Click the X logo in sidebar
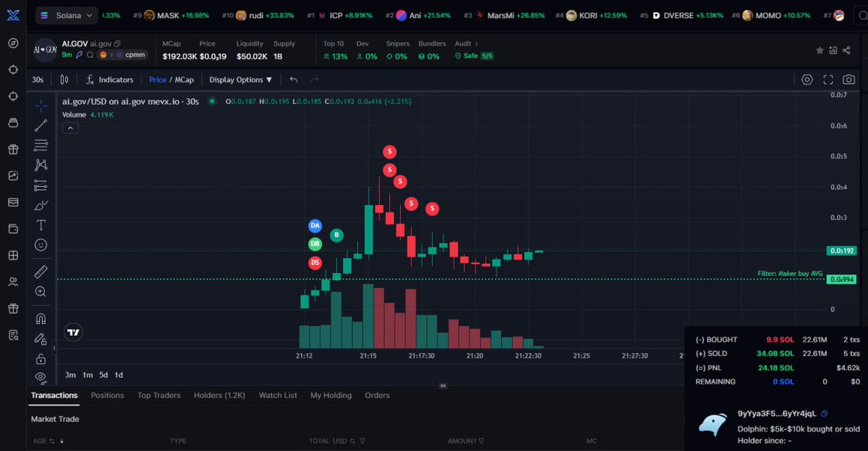 (12, 14)
